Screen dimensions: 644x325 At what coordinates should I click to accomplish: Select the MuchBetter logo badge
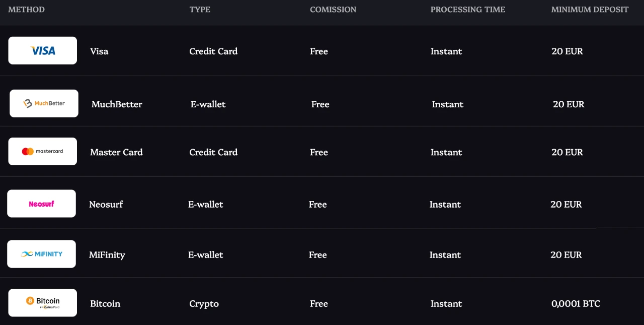coord(44,103)
